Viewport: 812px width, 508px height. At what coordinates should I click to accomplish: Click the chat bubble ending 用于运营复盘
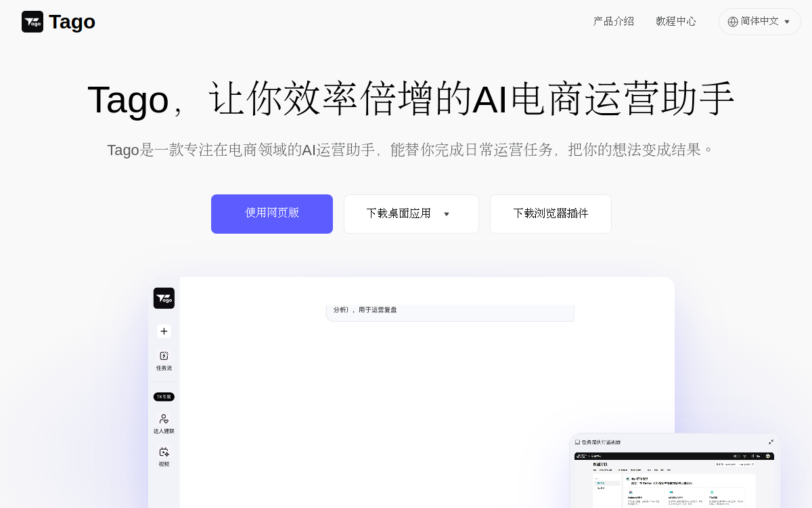450,312
